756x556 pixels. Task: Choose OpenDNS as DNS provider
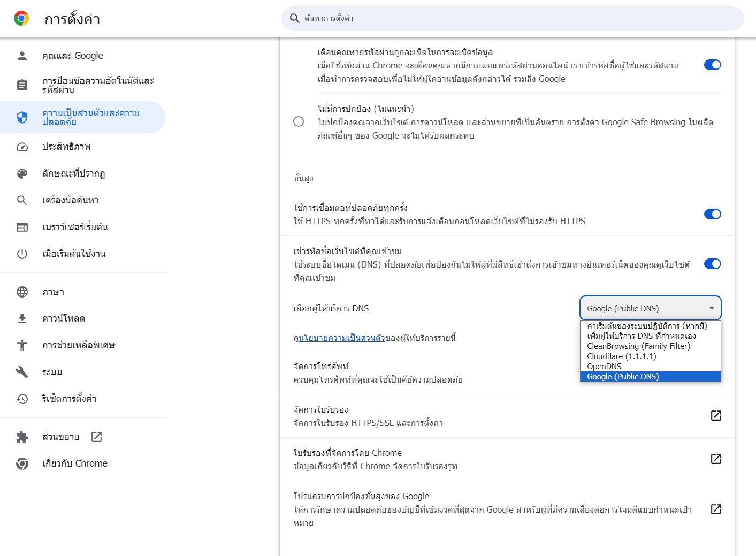pos(604,366)
